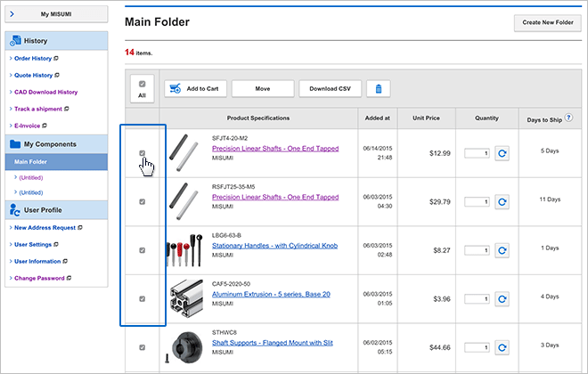The height and width of the screenshot is (374, 588).
Task: Click quantity field for Aluminum Extrusion
Action: click(477, 299)
